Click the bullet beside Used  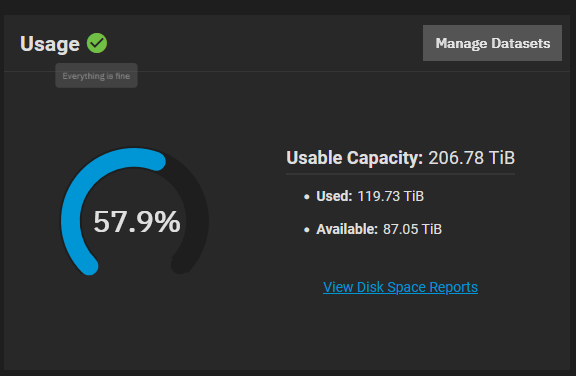[307, 197]
